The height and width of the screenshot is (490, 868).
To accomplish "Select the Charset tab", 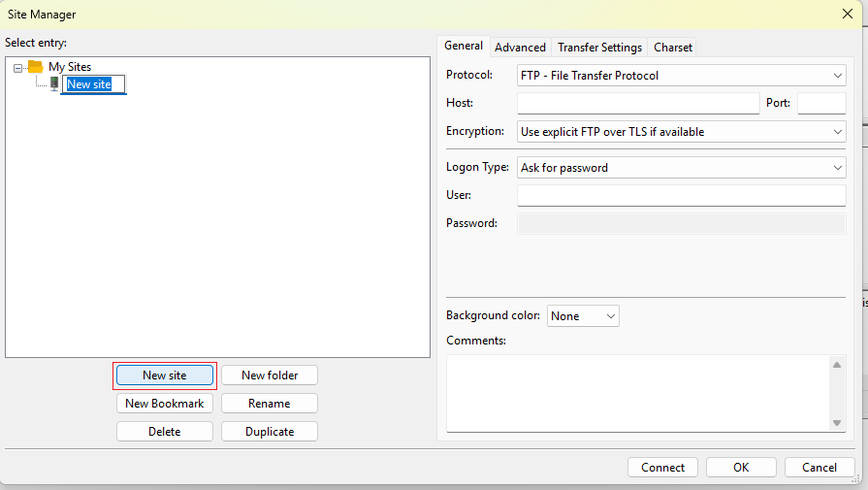I will click(673, 48).
